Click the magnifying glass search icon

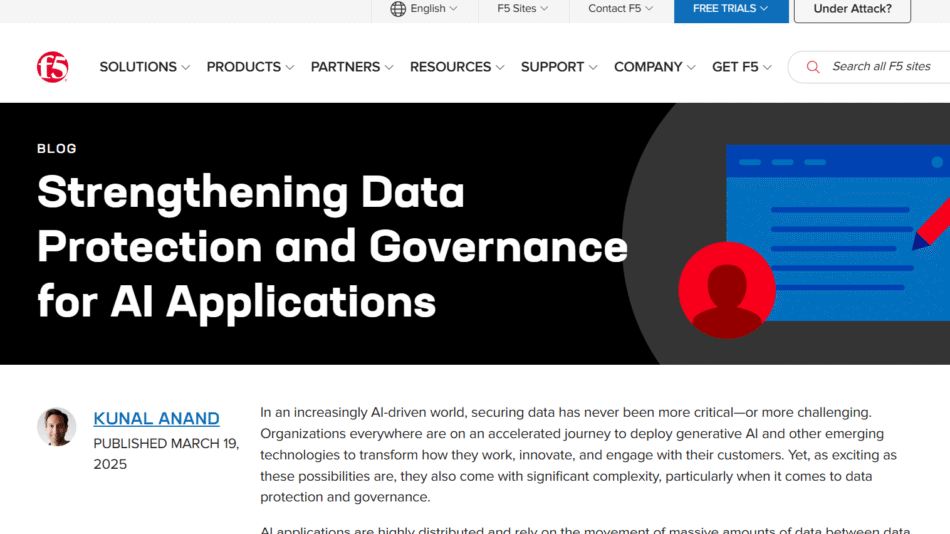point(813,67)
